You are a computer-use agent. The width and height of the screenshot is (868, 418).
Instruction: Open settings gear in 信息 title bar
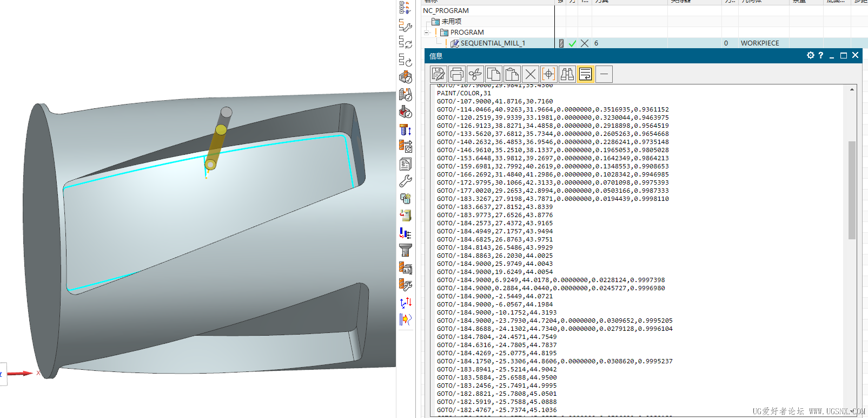[x=810, y=55]
